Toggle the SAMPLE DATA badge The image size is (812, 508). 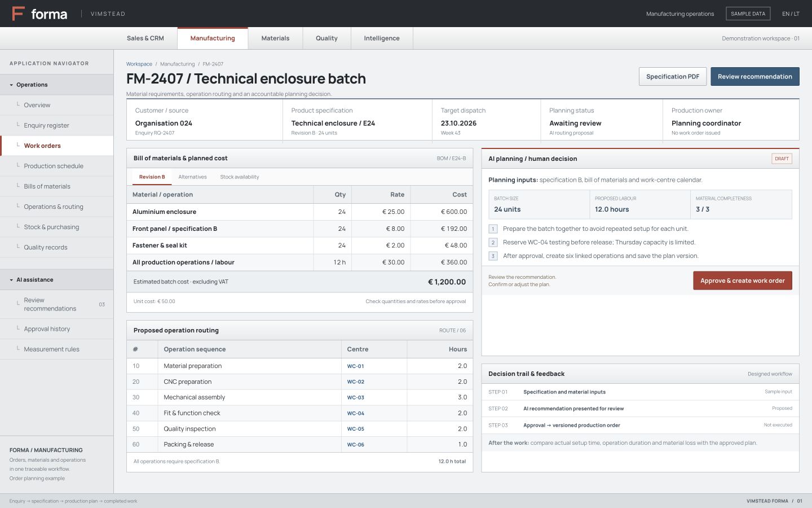click(748, 14)
